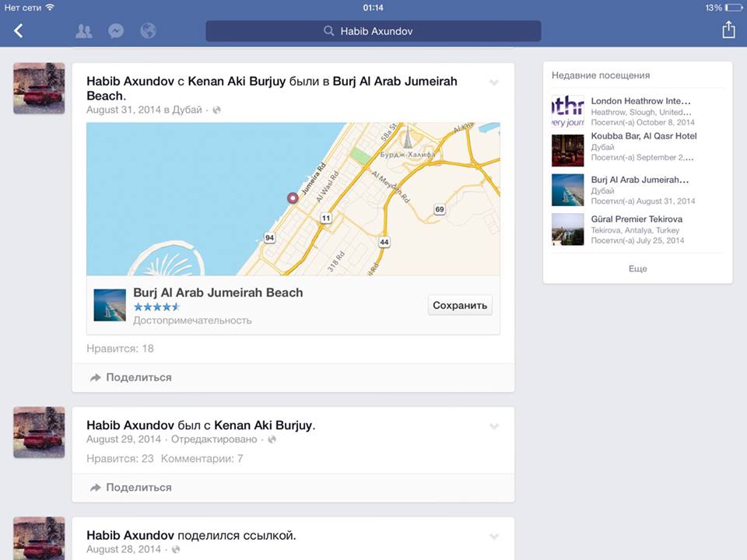Open profile picture on August 28 post

pos(39,538)
